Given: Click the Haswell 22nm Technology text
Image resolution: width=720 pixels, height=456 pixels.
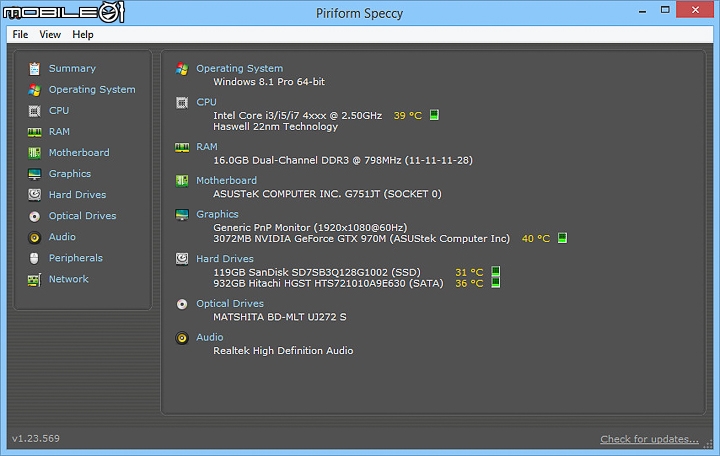Looking at the screenshot, I should [x=276, y=127].
